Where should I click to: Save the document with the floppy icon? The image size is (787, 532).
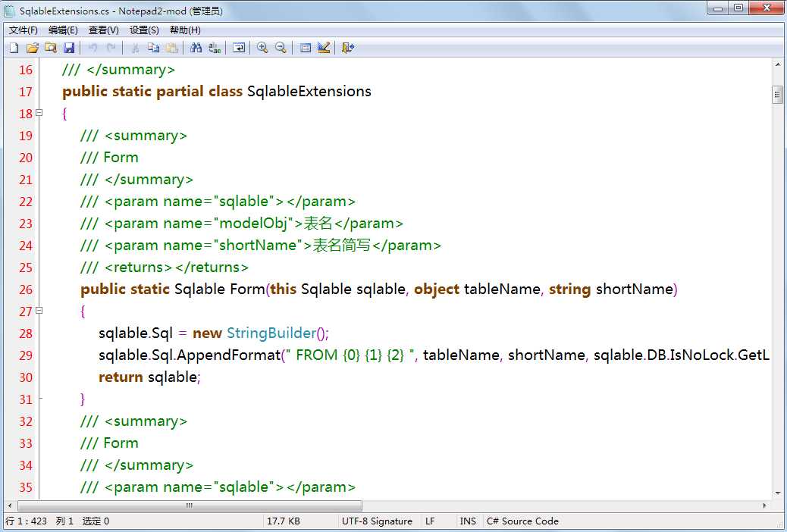coord(69,48)
